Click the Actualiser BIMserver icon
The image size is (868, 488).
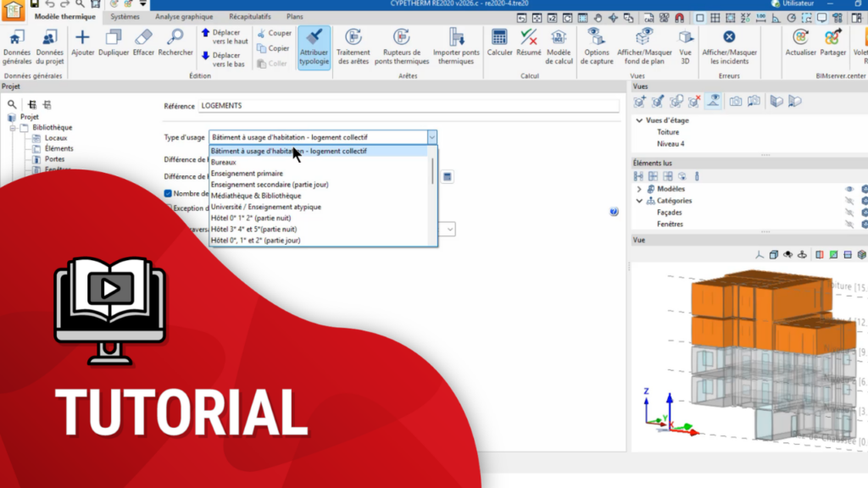point(799,38)
